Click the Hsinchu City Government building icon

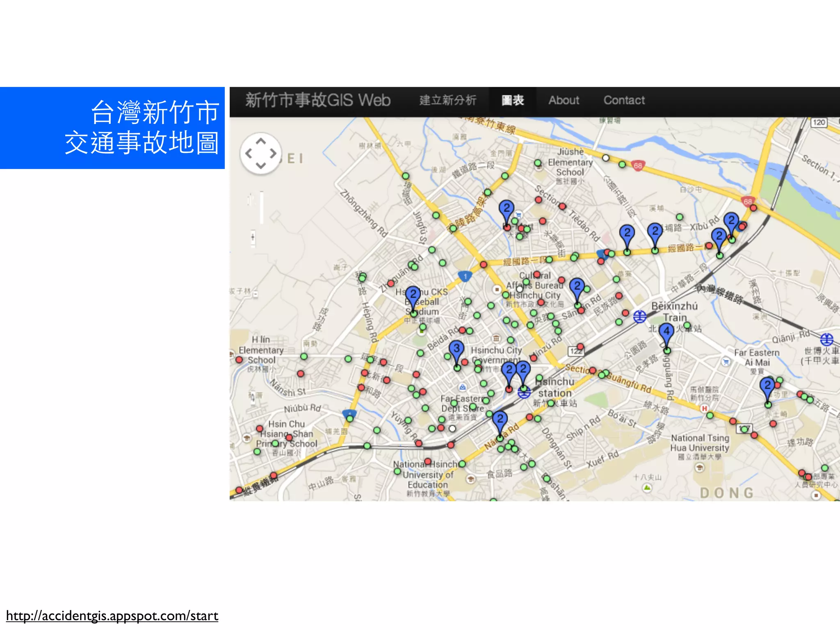coord(496,338)
